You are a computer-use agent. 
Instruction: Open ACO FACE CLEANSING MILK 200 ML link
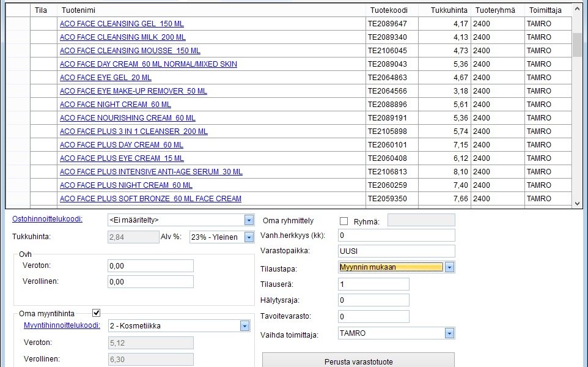(123, 37)
